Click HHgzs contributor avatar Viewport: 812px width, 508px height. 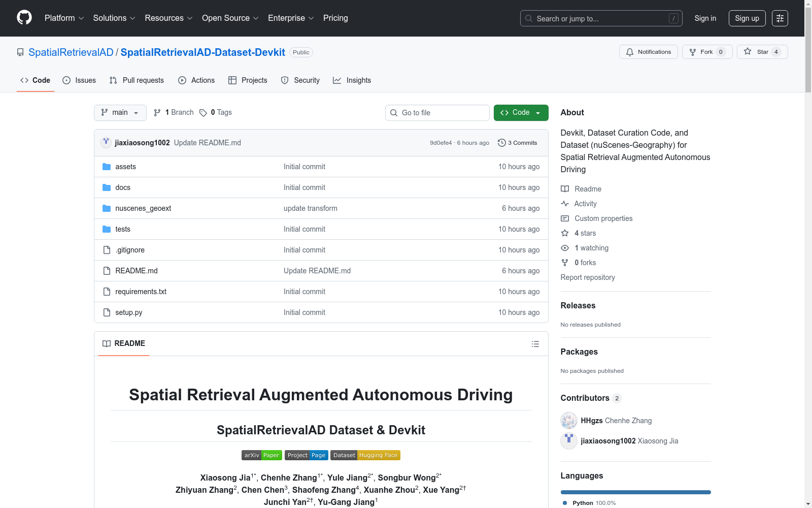tap(569, 421)
